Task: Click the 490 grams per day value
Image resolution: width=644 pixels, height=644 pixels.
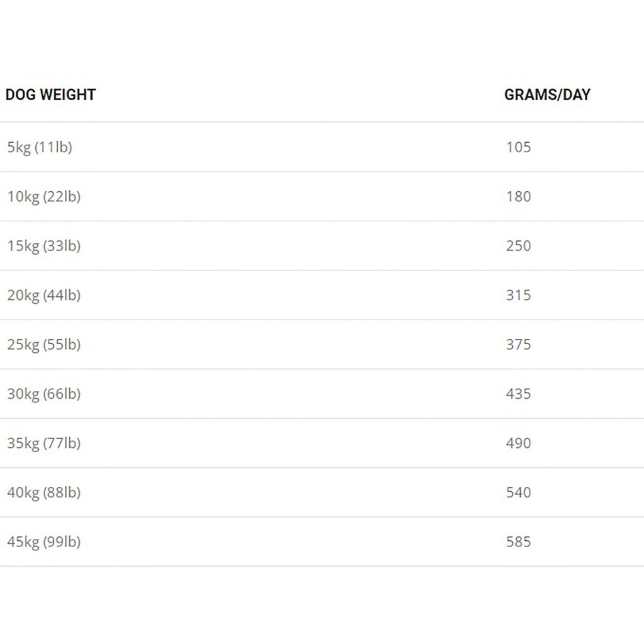Action: pyautogui.click(x=518, y=443)
